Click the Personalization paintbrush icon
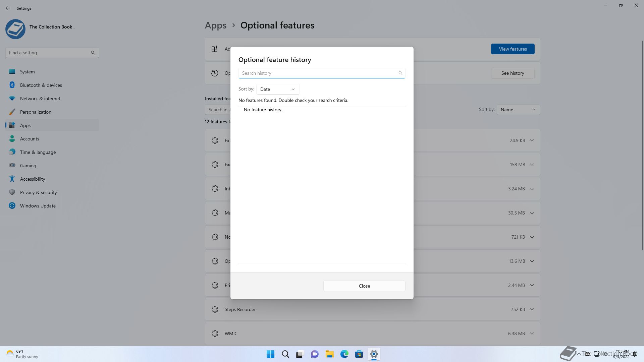This screenshot has height=362, width=644. (x=12, y=112)
